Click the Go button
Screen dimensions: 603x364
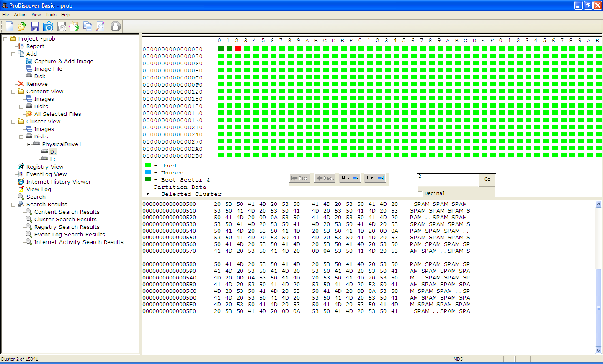pyautogui.click(x=487, y=179)
